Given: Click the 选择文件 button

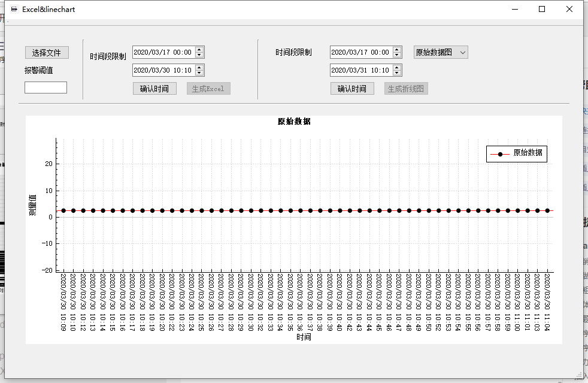Looking at the screenshot, I should coord(47,53).
